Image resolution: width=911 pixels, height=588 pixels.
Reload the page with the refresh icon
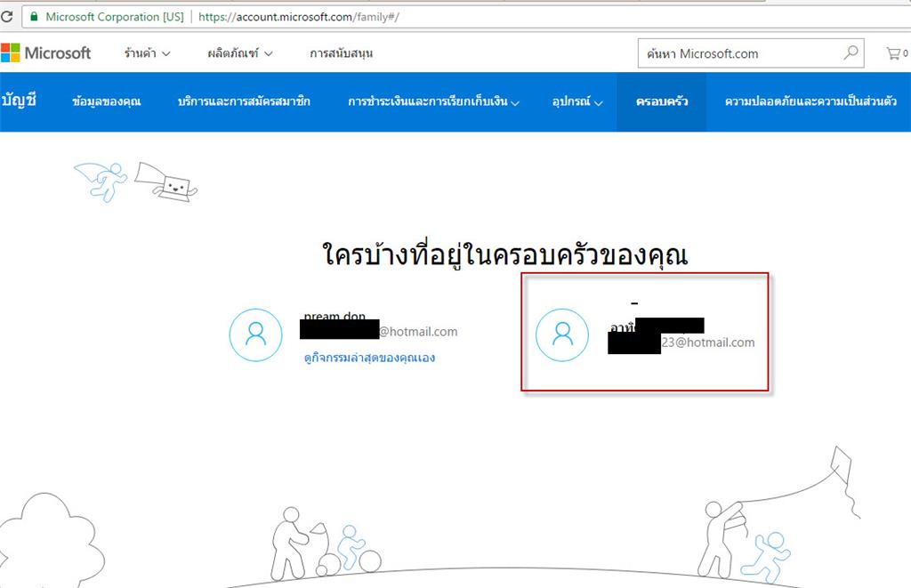click(x=7, y=16)
